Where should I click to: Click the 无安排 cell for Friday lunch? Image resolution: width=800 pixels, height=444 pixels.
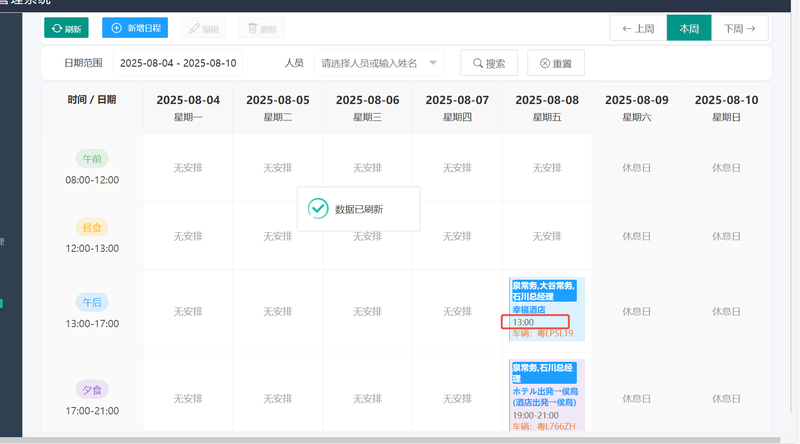(547, 236)
